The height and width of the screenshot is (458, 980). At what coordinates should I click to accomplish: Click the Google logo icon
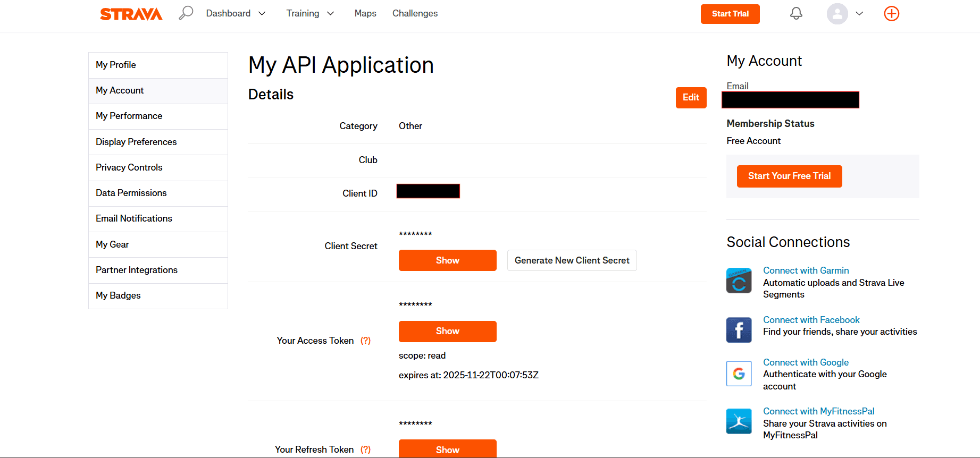tap(739, 374)
